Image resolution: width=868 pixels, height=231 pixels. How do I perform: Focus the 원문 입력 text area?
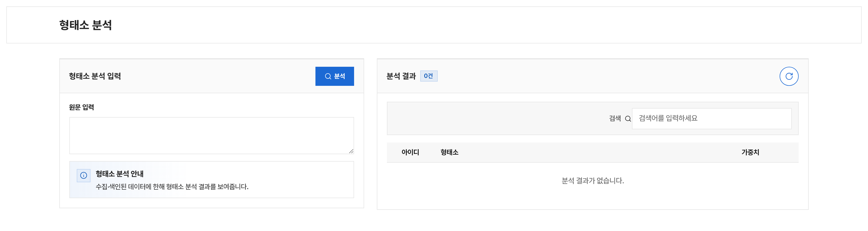[211, 136]
